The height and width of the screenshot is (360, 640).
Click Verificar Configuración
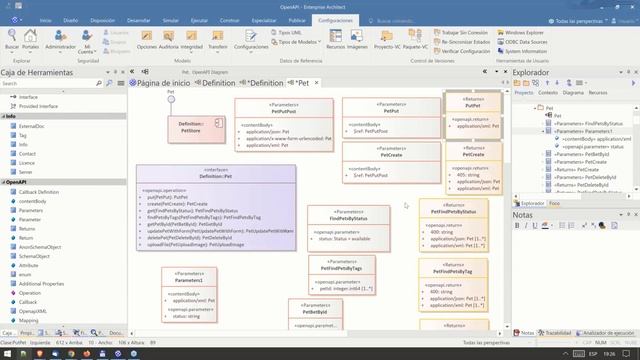(x=462, y=51)
